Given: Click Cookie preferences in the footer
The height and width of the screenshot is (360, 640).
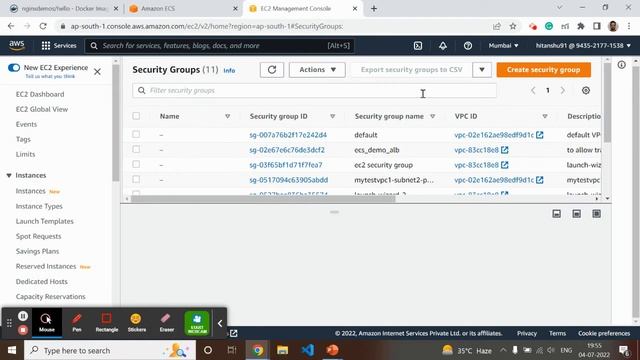Looking at the screenshot, I should 604,333.
